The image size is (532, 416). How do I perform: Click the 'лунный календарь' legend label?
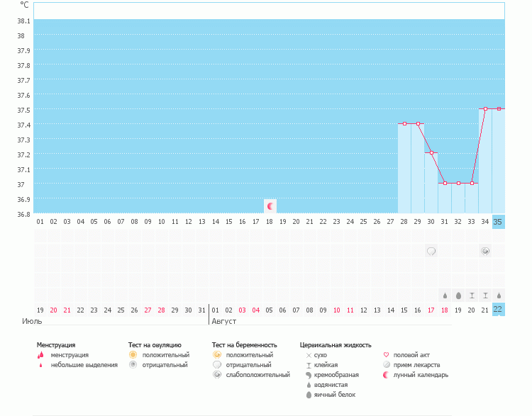pos(421,375)
